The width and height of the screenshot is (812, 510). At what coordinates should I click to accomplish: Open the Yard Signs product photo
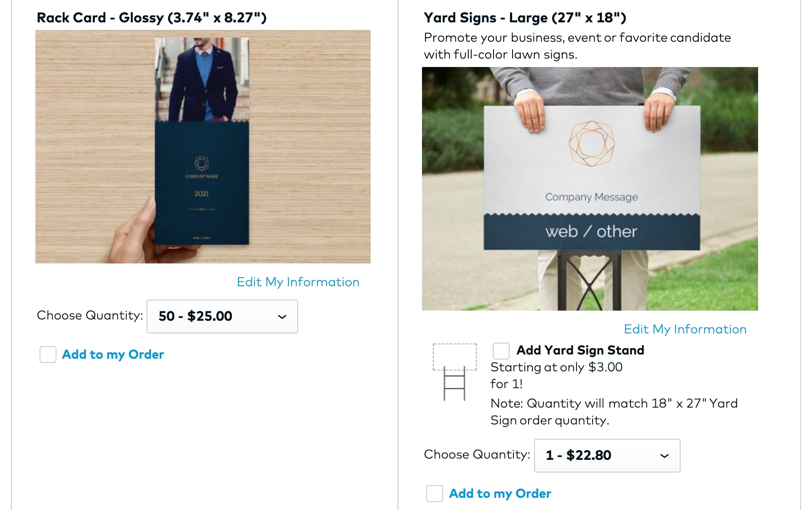(590, 189)
